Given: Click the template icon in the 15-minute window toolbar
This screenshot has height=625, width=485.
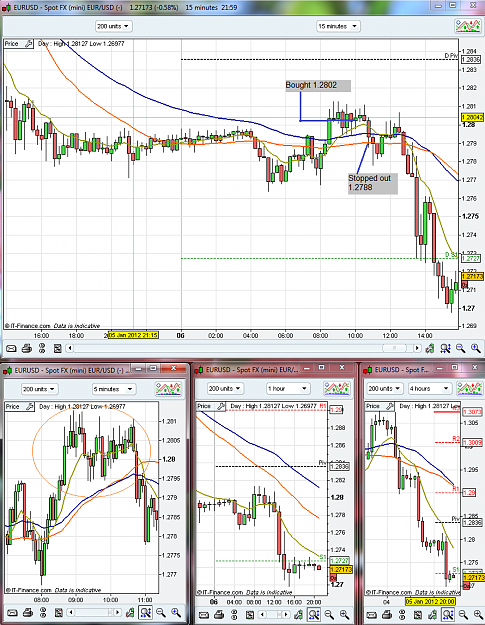Looking at the screenshot, I should click(x=58, y=349).
